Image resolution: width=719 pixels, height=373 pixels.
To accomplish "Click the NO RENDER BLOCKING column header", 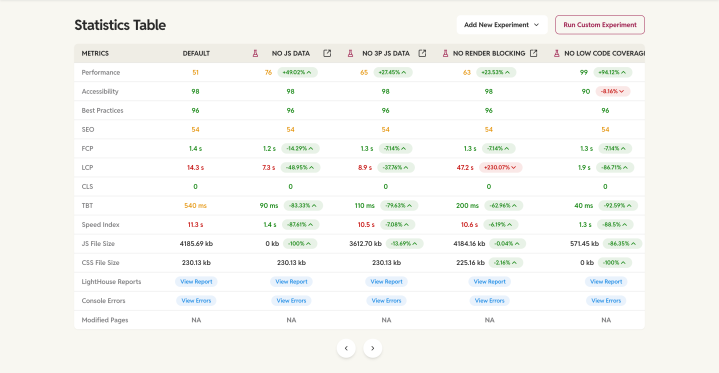I will click(489, 54).
